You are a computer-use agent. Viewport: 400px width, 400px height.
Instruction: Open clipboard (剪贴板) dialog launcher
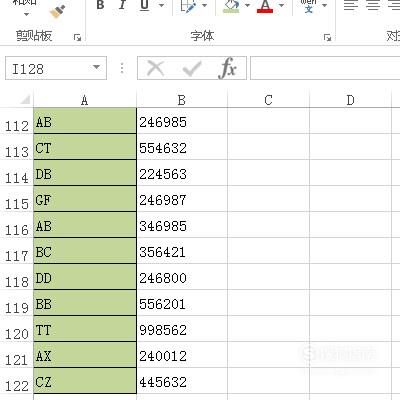coord(77,38)
